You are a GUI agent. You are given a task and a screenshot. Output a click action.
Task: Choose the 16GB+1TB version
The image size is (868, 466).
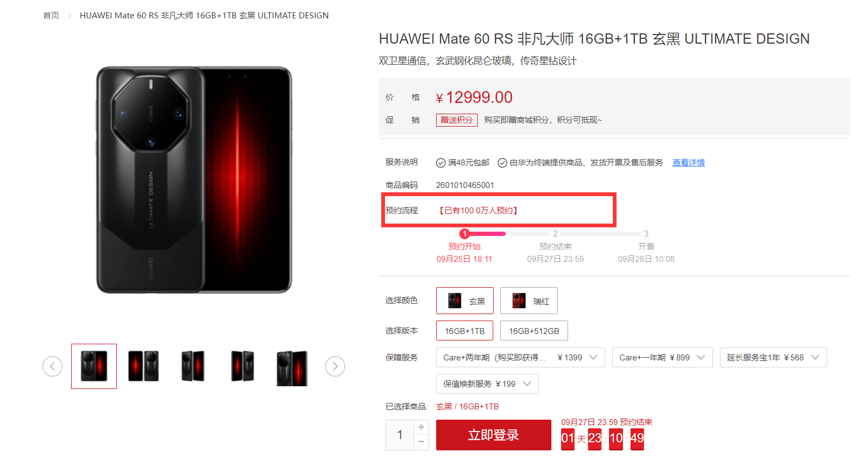465,331
